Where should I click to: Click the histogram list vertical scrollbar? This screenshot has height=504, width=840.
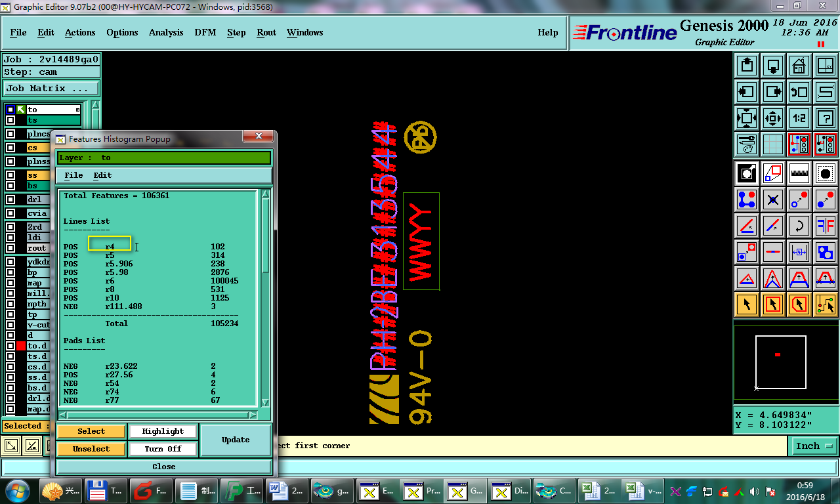pyautogui.click(x=265, y=299)
